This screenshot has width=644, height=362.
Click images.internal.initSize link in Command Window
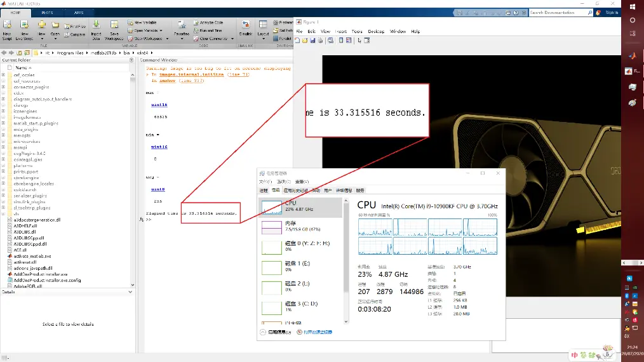pyautogui.click(x=191, y=75)
